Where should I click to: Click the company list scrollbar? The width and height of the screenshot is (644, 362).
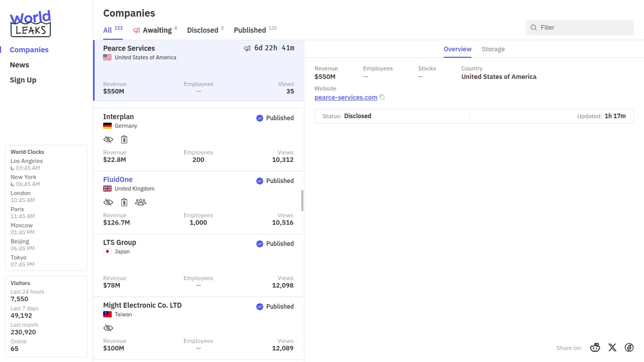pos(302,201)
